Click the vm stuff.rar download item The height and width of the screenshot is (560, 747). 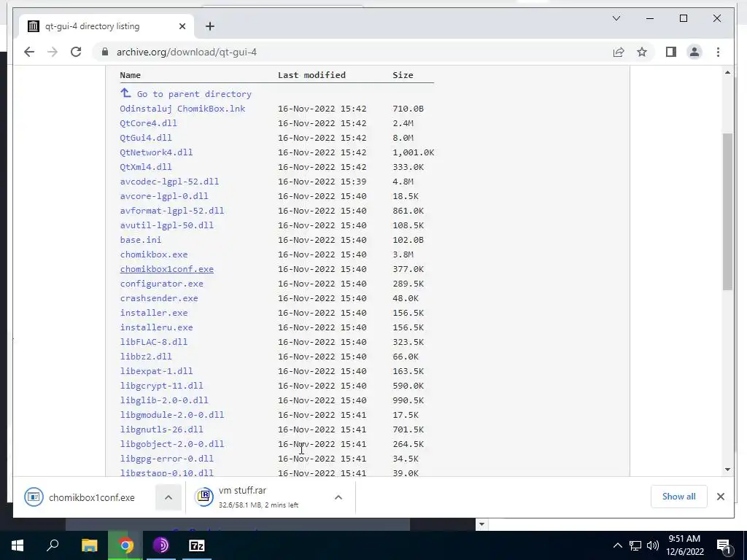[x=258, y=497]
